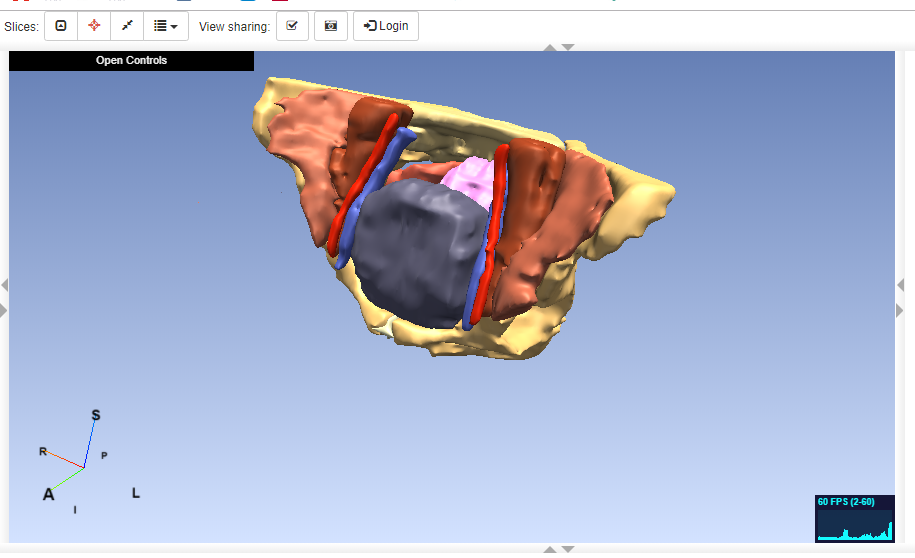This screenshot has width=915, height=558.
Task: Click the R right axis label
Action: click(43, 452)
